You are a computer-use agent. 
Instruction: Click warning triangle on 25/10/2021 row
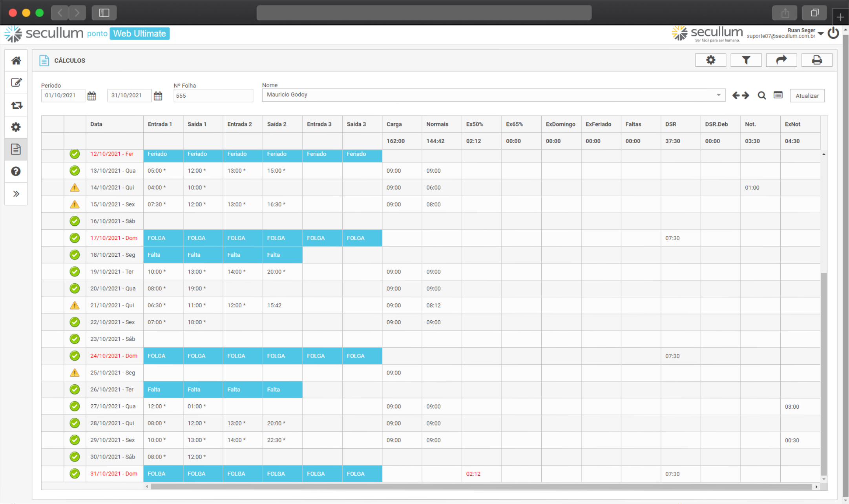click(75, 373)
